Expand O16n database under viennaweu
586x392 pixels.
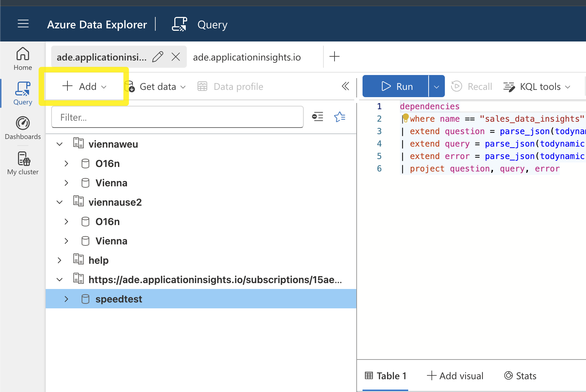[x=66, y=164]
